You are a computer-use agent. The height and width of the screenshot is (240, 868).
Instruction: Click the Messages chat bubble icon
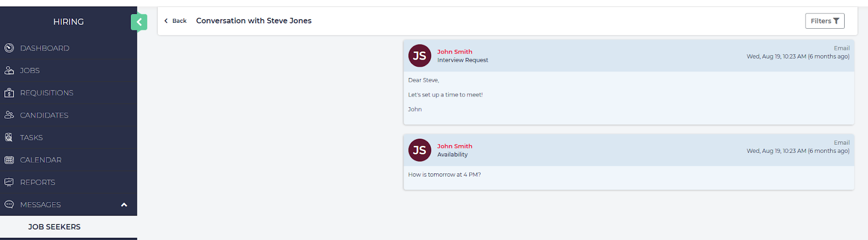tap(9, 204)
